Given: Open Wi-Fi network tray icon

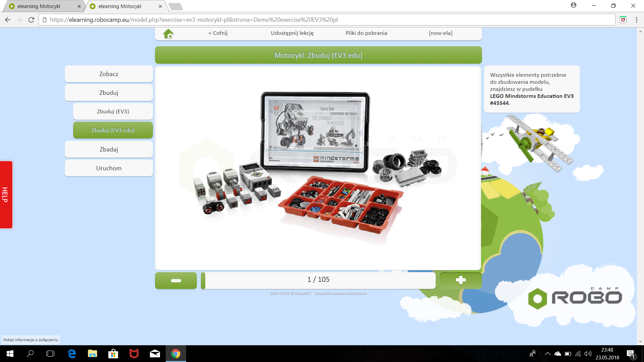Looking at the screenshot, I should pyautogui.click(x=578, y=354).
